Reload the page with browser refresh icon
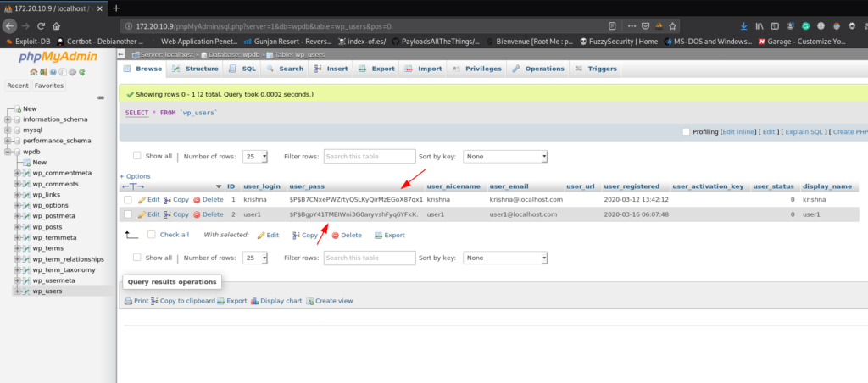The image size is (868, 383). pyautogui.click(x=41, y=25)
